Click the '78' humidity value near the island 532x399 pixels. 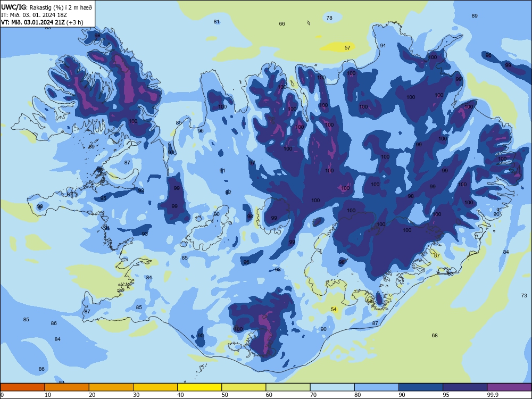pyautogui.click(x=329, y=18)
